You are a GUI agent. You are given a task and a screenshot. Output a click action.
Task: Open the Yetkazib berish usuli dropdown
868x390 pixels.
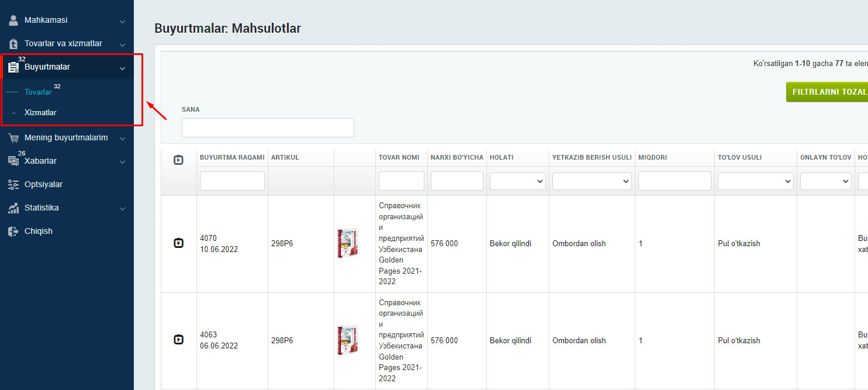coord(592,181)
